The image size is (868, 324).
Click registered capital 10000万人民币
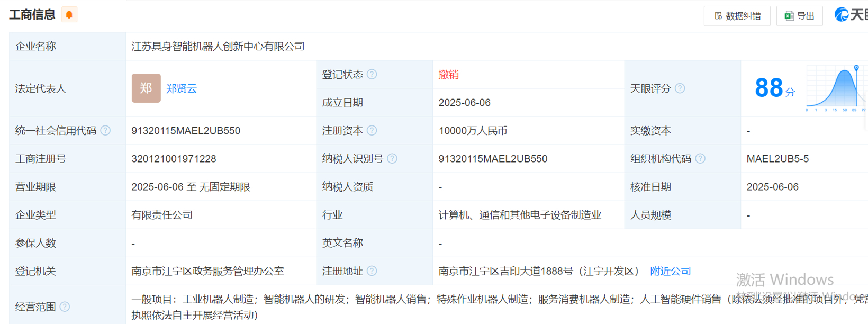(473, 131)
